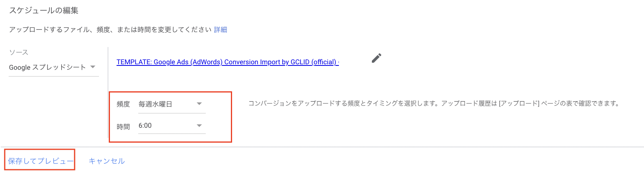Expand the 時間 time dropdown arrow
644x174 pixels.
[x=199, y=126]
